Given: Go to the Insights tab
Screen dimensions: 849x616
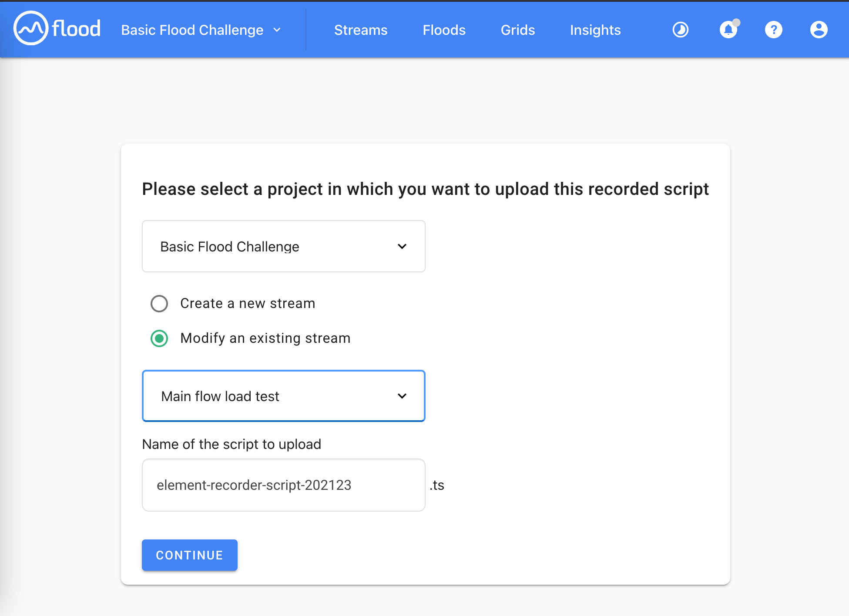Looking at the screenshot, I should tap(595, 30).
